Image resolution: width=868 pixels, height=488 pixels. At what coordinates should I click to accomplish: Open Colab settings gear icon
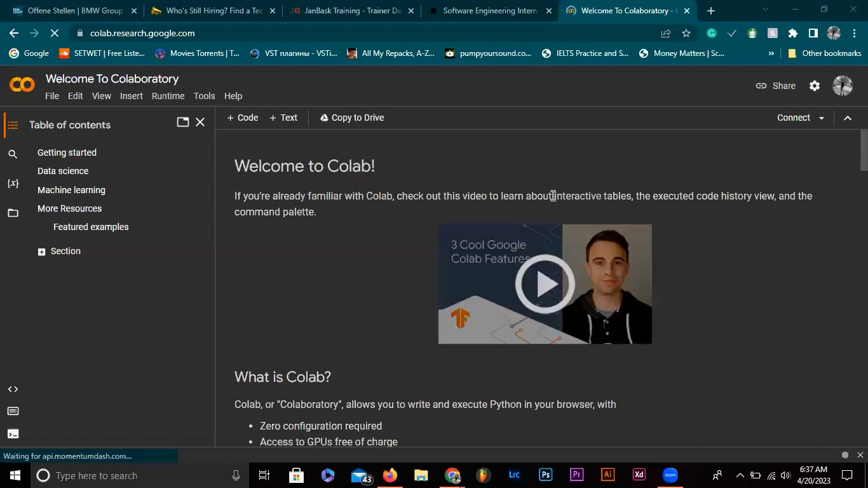pyautogui.click(x=815, y=86)
